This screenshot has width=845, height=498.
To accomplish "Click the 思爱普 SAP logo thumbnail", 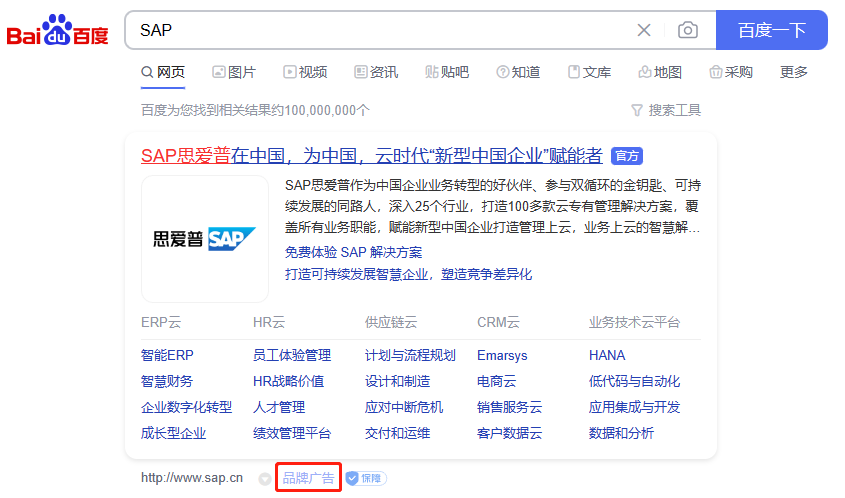I will (205, 239).
